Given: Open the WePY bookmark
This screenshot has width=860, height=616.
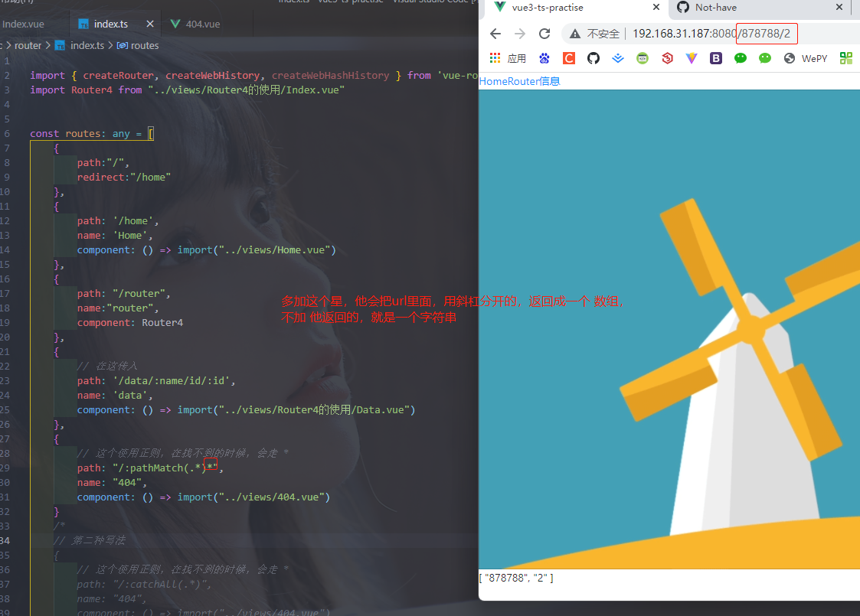Looking at the screenshot, I should click(x=805, y=58).
